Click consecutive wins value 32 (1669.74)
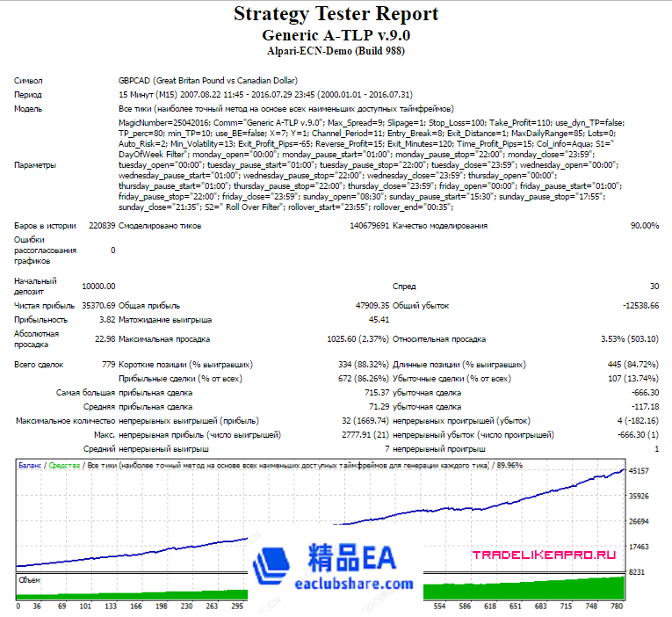672x617 pixels. (x=365, y=422)
